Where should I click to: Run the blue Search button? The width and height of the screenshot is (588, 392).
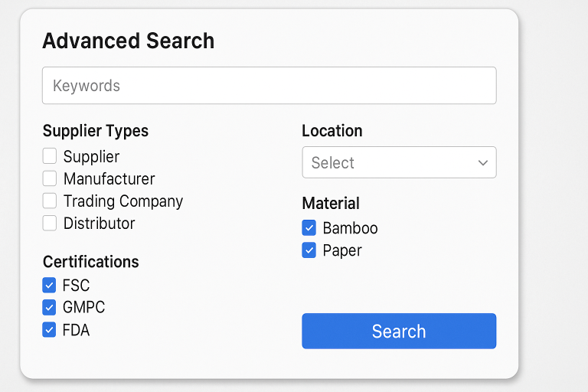click(x=399, y=332)
